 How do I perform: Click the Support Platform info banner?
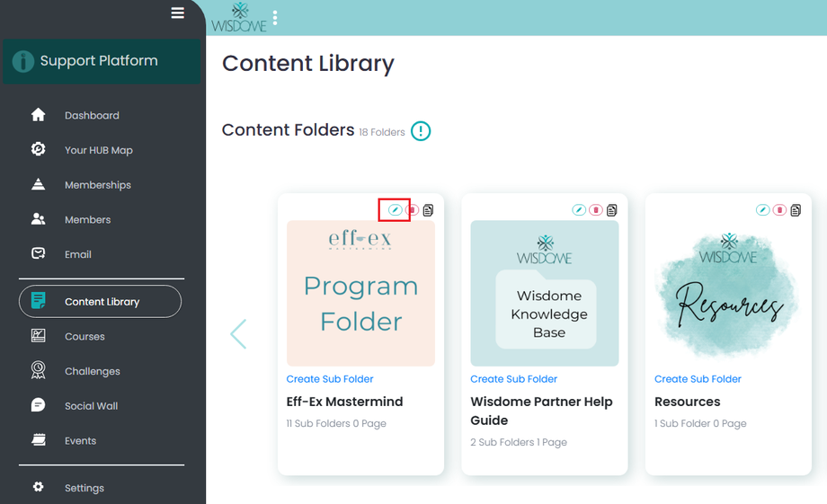pyautogui.click(x=102, y=61)
